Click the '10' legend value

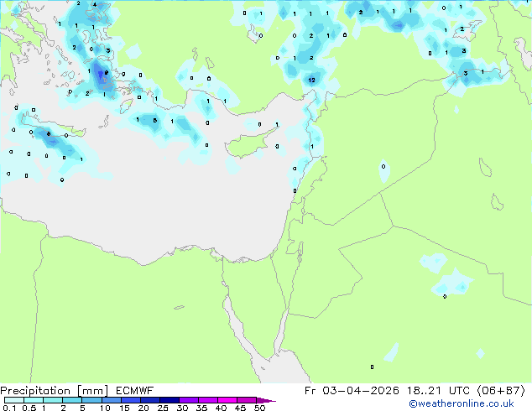click(105, 408)
